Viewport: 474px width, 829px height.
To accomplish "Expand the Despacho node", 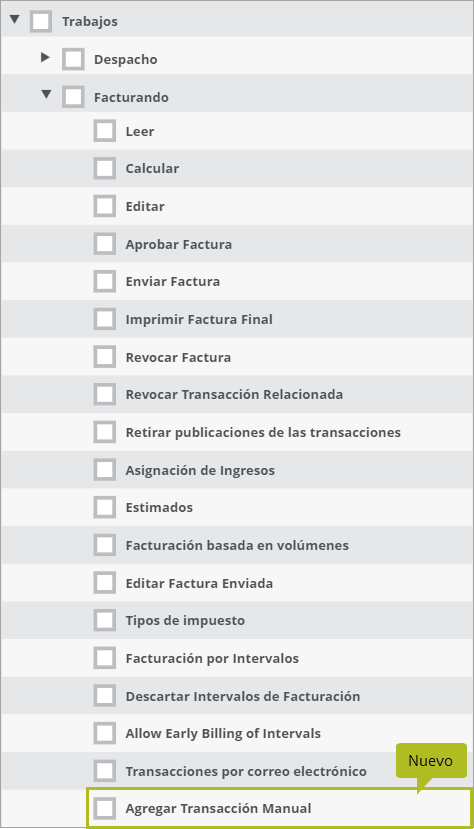I will 46,57.
